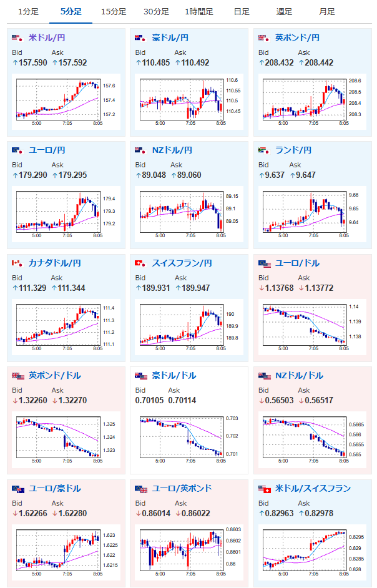Screen dimensions: 377x588
Task: Click the EU/US flag icon beside ユーロ/ドル
Action: click(x=265, y=263)
